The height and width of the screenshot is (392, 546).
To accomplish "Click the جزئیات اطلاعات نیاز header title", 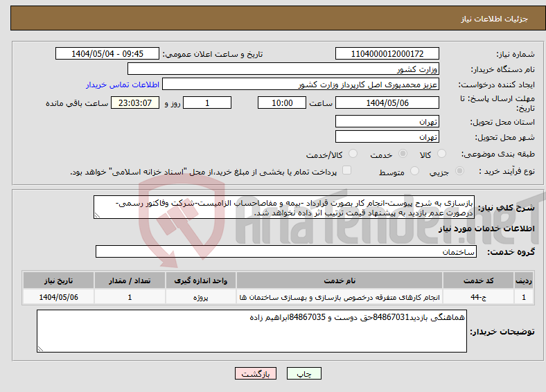I will click(x=495, y=19).
